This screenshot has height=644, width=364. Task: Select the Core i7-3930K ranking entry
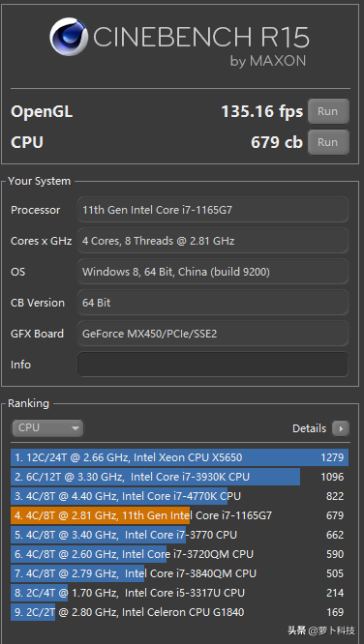point(180,477)
